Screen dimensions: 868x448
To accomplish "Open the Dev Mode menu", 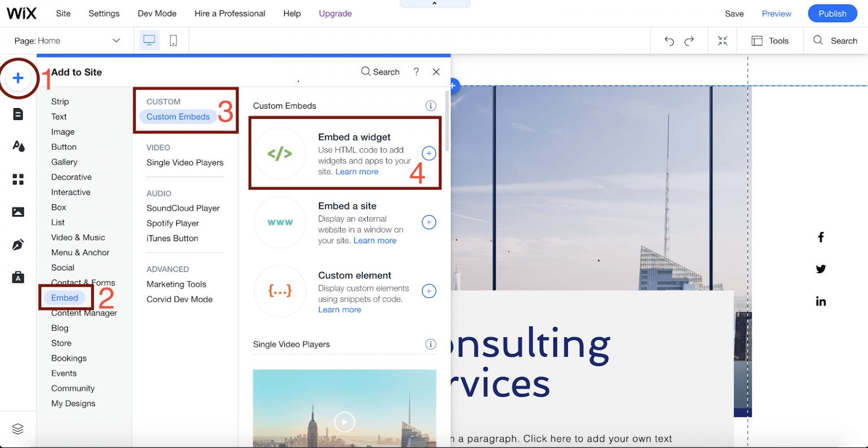I will (157, 13).
